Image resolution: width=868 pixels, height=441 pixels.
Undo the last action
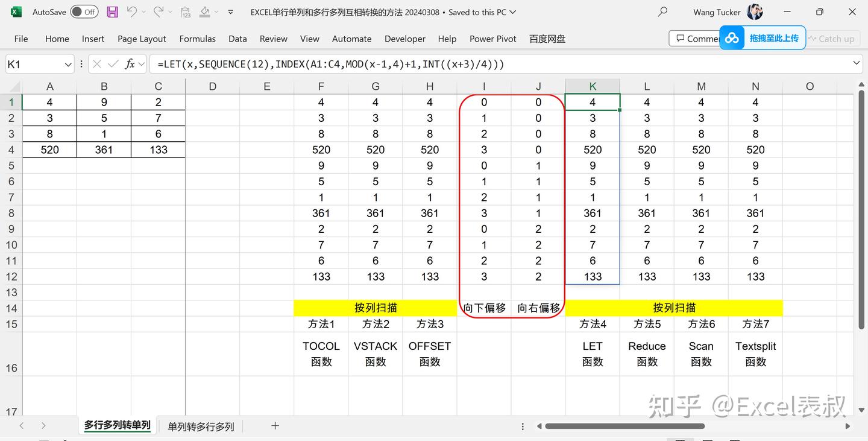click(132, 11)
